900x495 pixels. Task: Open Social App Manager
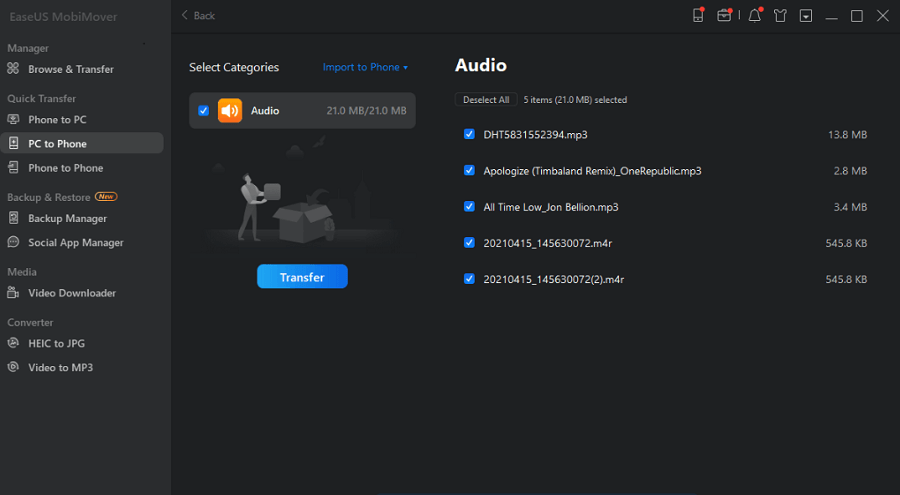click(x=76, y=242)
